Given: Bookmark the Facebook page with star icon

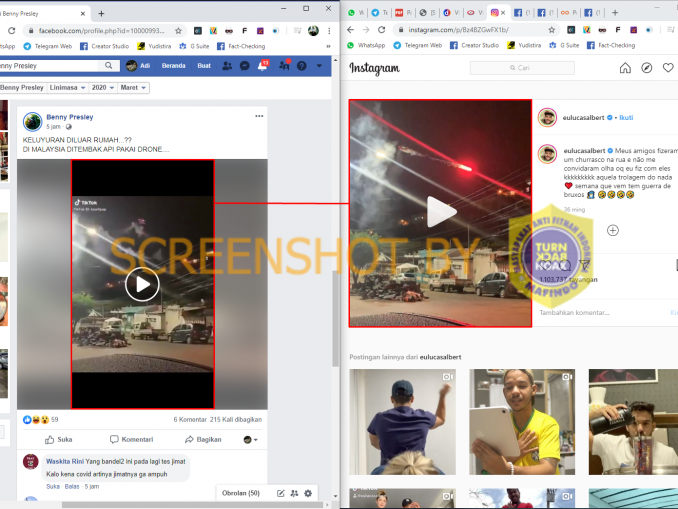Looking at the screenshot, I should tap(178, 31).
